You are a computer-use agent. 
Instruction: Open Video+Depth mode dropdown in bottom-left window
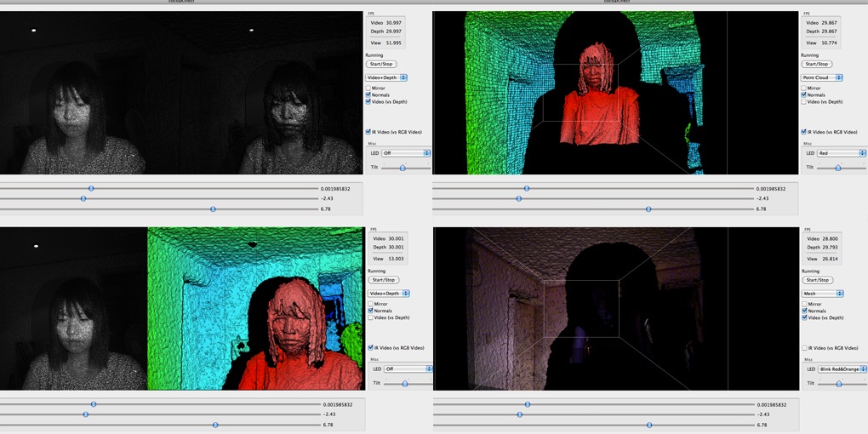click(389, 294)
